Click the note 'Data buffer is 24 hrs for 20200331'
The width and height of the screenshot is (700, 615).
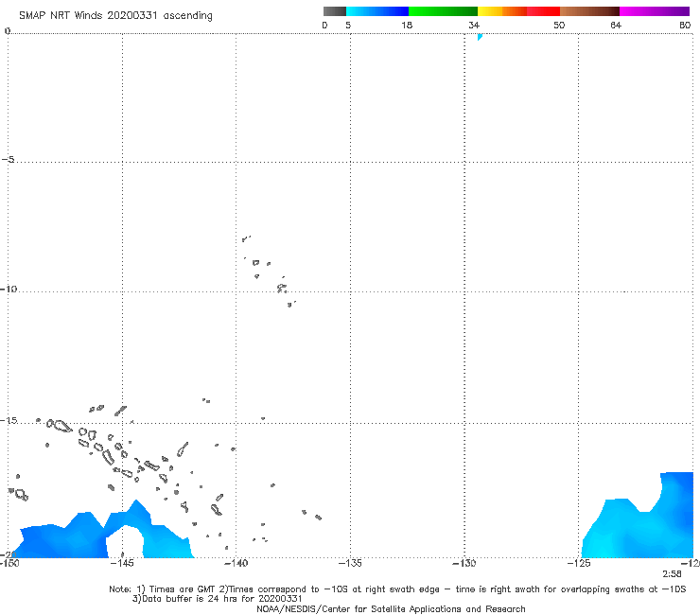(221, 599)
